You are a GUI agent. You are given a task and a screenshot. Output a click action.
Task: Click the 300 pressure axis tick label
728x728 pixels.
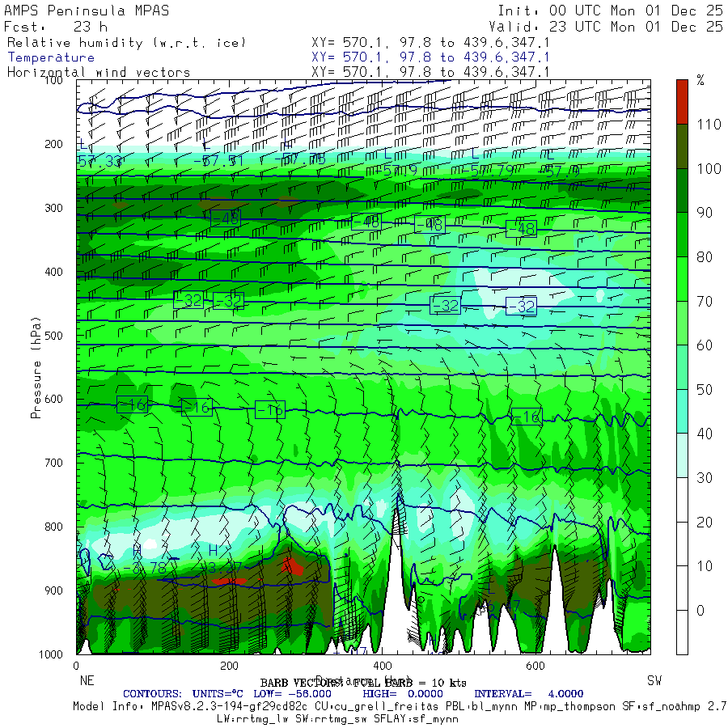53,208
